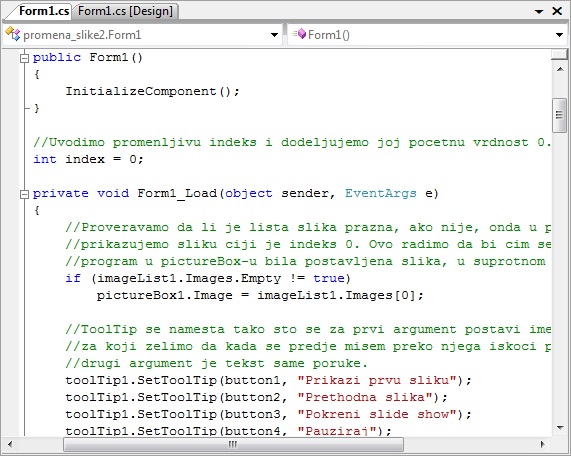Viewport: 571px width, 456px height.
Task: Close the Form1.cs document window
Action: point(557,11)
